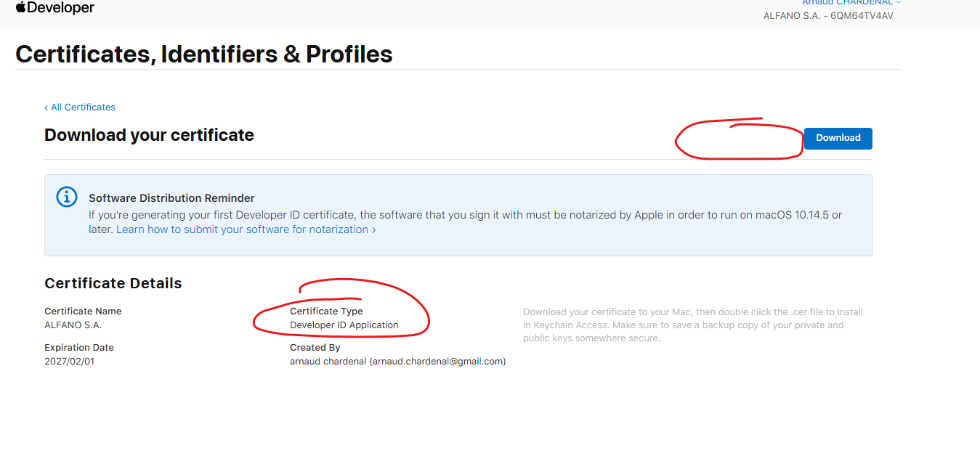This screenshot has width=980, height=456.
Task: Select ALFANO S.A. under Certificate Name
Action: pyautogui.click(x=73, y=325)
